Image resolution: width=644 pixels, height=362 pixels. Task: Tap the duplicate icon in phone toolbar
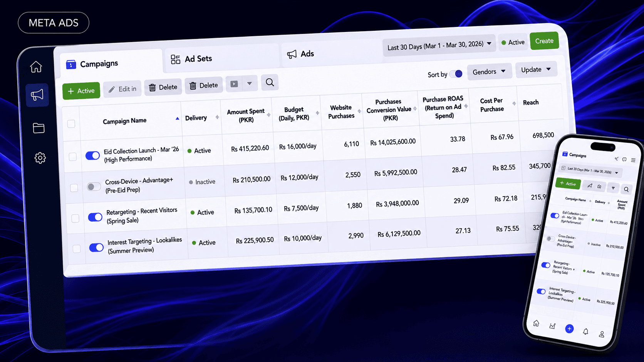click(599, 187)
